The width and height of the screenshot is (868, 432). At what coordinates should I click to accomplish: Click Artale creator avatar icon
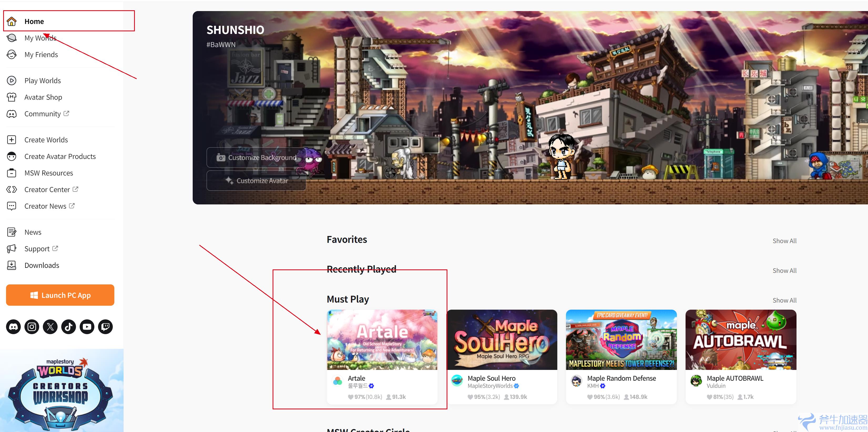[337, 381]
